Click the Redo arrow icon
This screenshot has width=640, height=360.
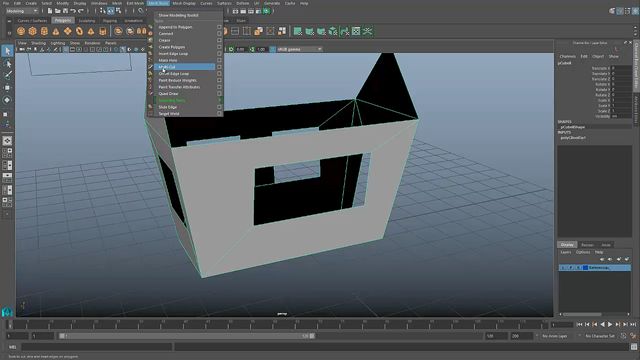(x=81, y=11)
